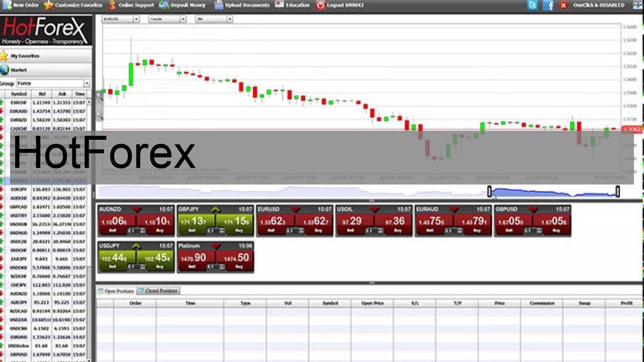Open the chart symbol EURUSD dropdown
This screenshot has width=644, height=362.
coord(121,19)
